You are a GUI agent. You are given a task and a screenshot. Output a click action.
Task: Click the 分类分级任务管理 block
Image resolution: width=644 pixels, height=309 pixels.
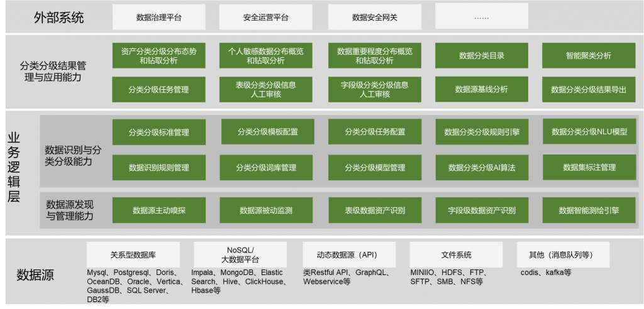click(x=159, y=89)
